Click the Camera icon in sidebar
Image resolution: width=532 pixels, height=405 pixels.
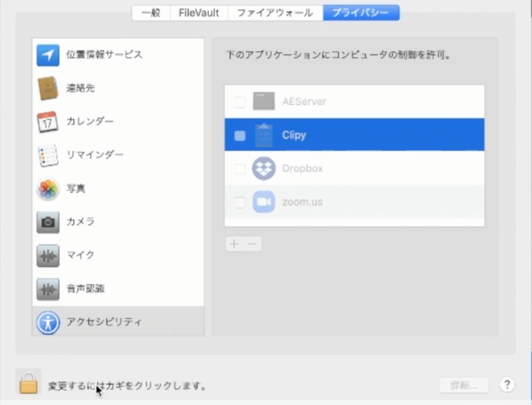(x=48, y=222)
